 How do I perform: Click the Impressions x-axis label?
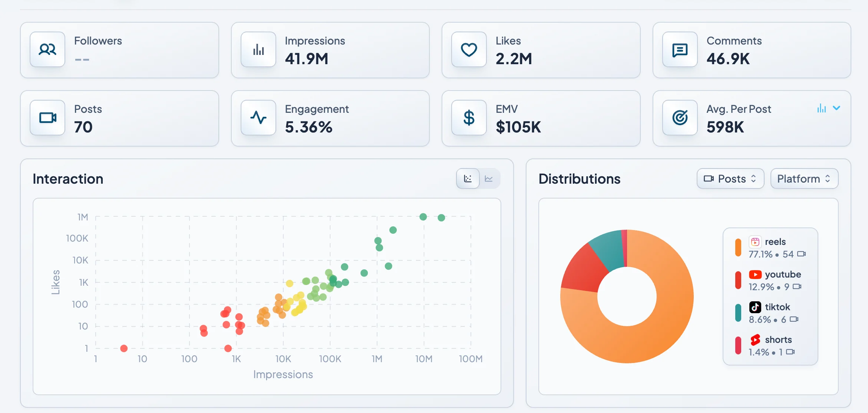coord(283,375)
